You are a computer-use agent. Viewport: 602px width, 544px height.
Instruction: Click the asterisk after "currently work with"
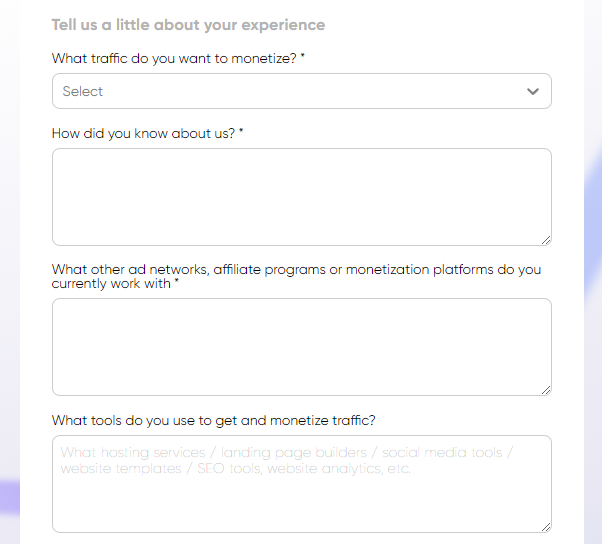pos(177,283)
